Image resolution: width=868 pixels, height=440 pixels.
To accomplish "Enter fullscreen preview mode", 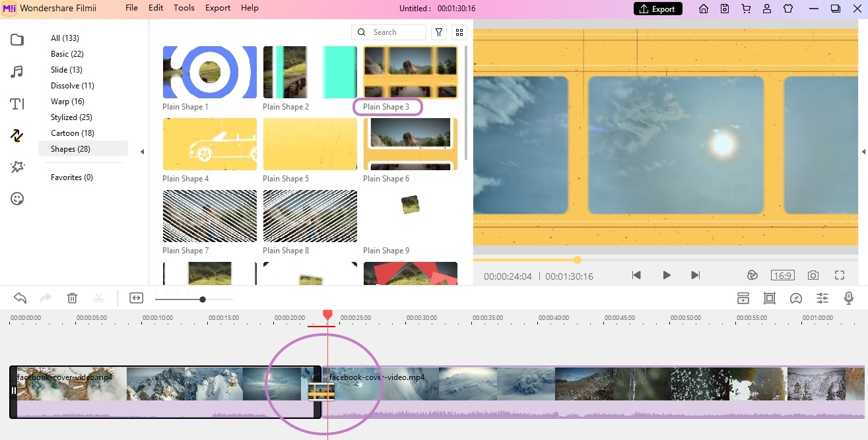I will point(840,275).
